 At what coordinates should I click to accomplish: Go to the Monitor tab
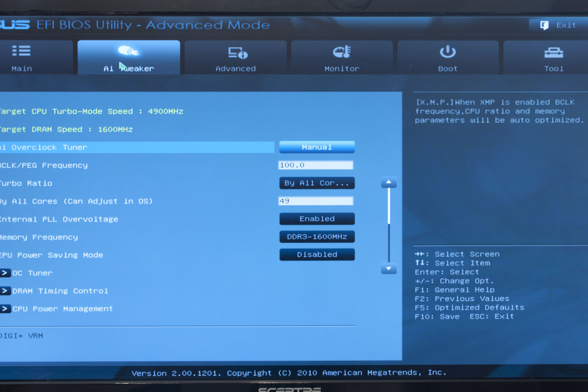tap(342, 57)
